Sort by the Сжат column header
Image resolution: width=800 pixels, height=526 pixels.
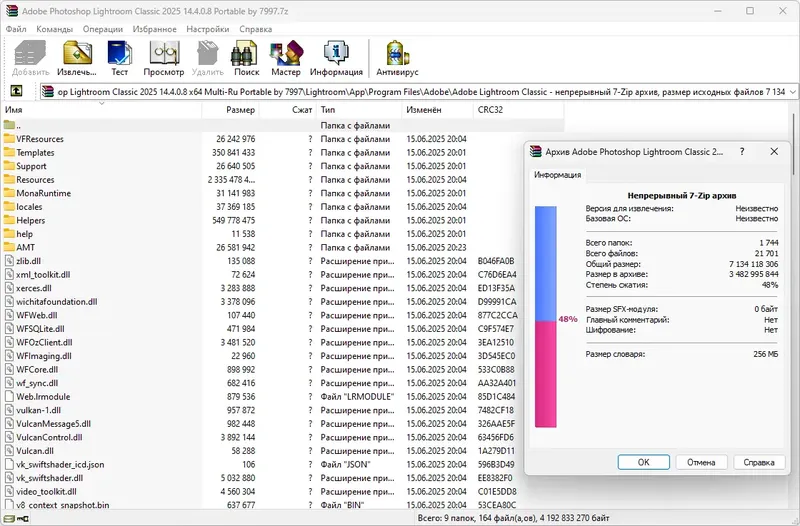click(x=288, y=110)
